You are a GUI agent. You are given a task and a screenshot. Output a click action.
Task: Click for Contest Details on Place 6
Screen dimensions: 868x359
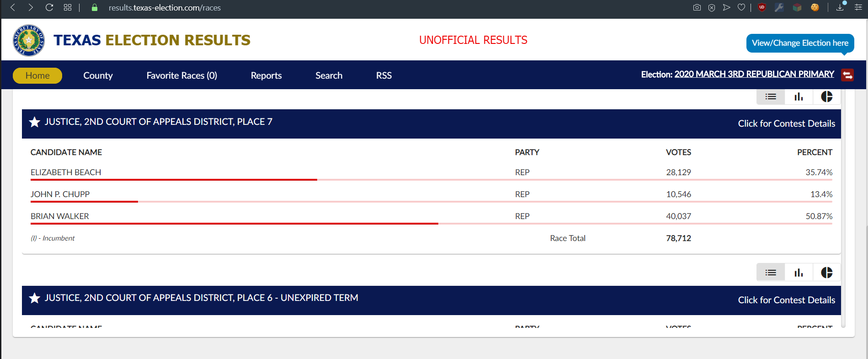(786, 300)
